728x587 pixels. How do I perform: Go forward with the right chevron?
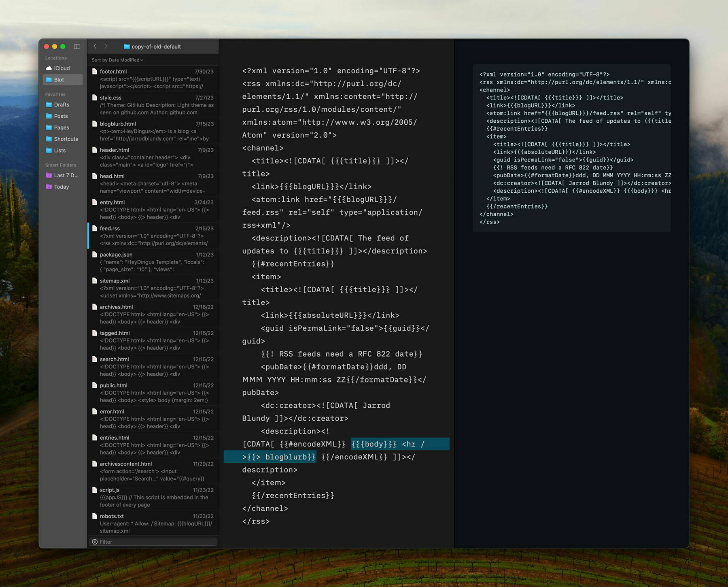[106, 47]
